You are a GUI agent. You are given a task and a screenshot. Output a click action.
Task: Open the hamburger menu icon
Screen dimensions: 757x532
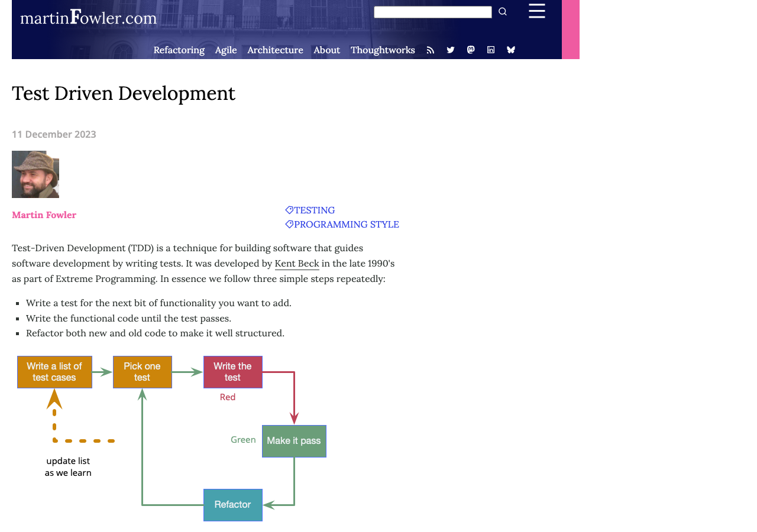click(537, 11)
